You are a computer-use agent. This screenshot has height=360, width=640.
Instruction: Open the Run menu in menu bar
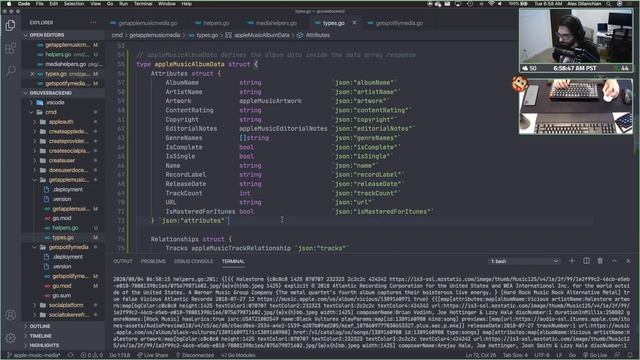coord(123,4)
